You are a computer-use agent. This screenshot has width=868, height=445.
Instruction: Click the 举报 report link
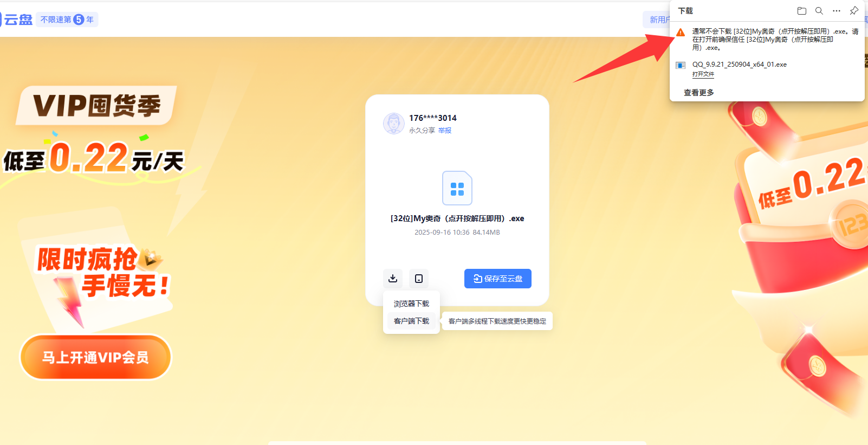click(x=445, y=131)
